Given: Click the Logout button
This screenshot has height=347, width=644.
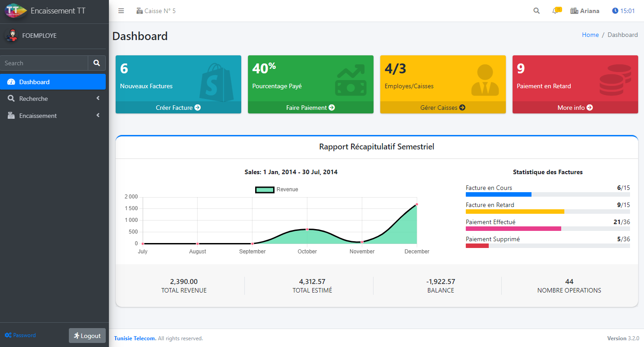Looking at the screenshot, I should coord(87,336).
